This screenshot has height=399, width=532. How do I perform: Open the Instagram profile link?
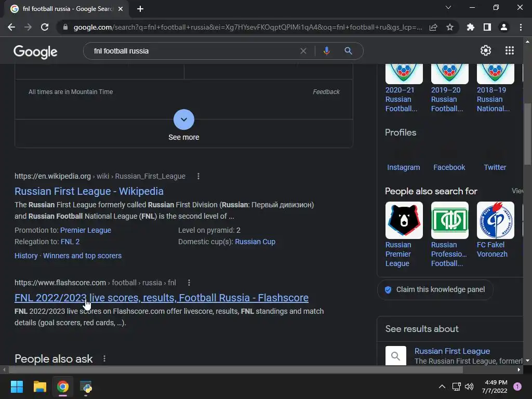coord(403,167)
